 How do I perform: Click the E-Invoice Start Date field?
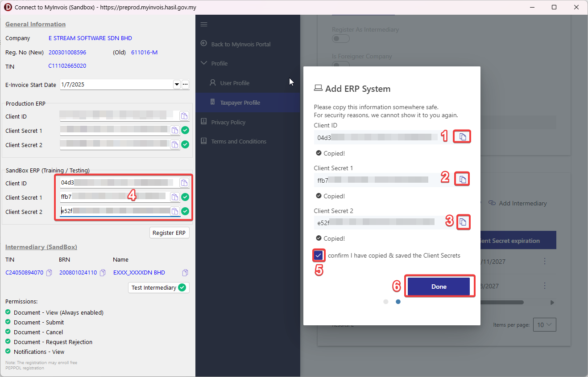pyautogui.click(x=116, y=84)
